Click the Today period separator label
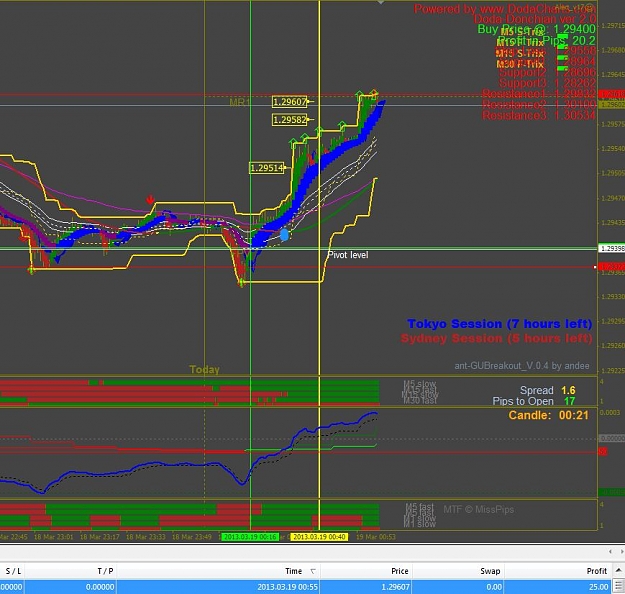This screenshot has width=625, height=594. (x=204, y=370)
